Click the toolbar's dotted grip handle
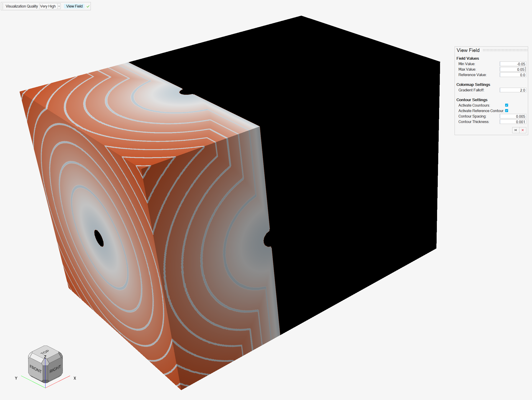Screen dimensions: 532x400 point(3,6)
